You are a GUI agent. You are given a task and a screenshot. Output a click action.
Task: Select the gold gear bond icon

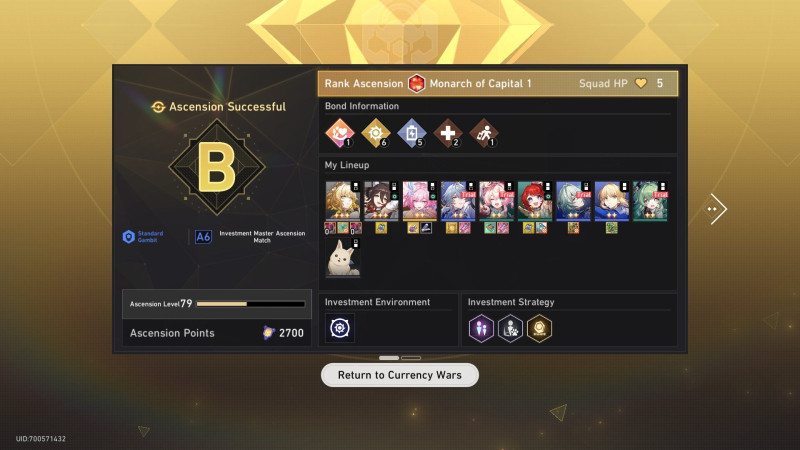pos(376,133)
